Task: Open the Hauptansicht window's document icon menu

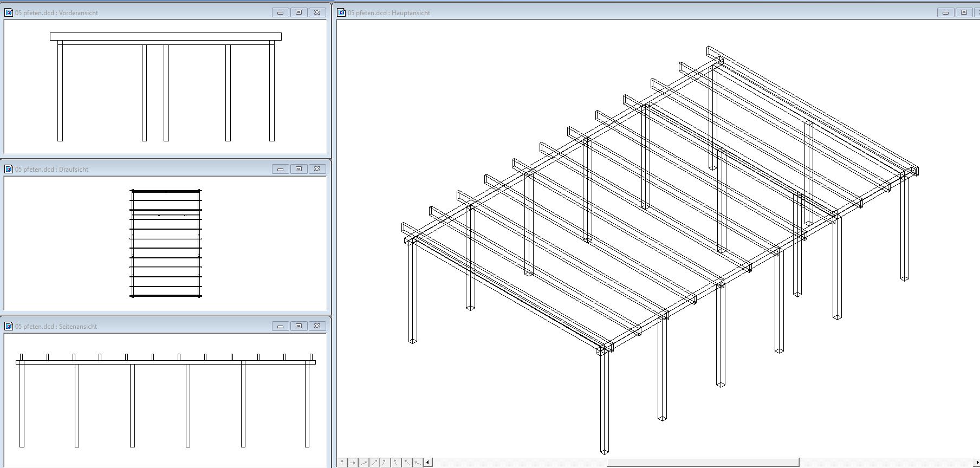Action: pos(341,12)
